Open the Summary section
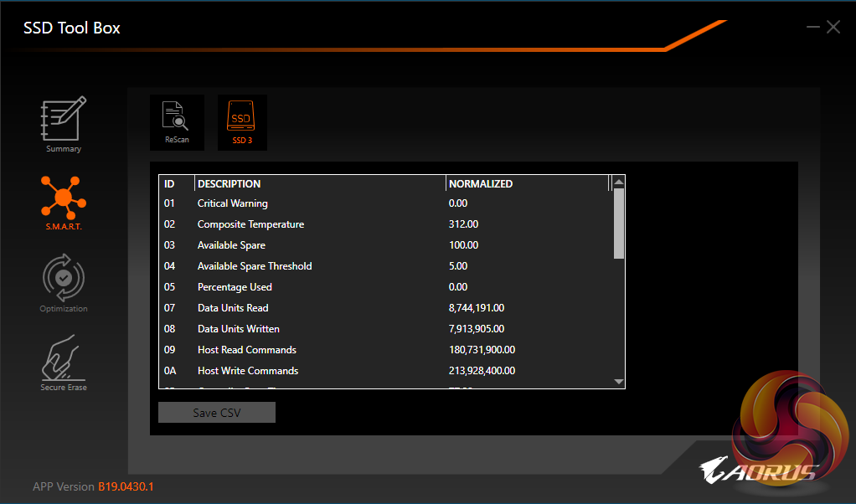 pos(64,125)
